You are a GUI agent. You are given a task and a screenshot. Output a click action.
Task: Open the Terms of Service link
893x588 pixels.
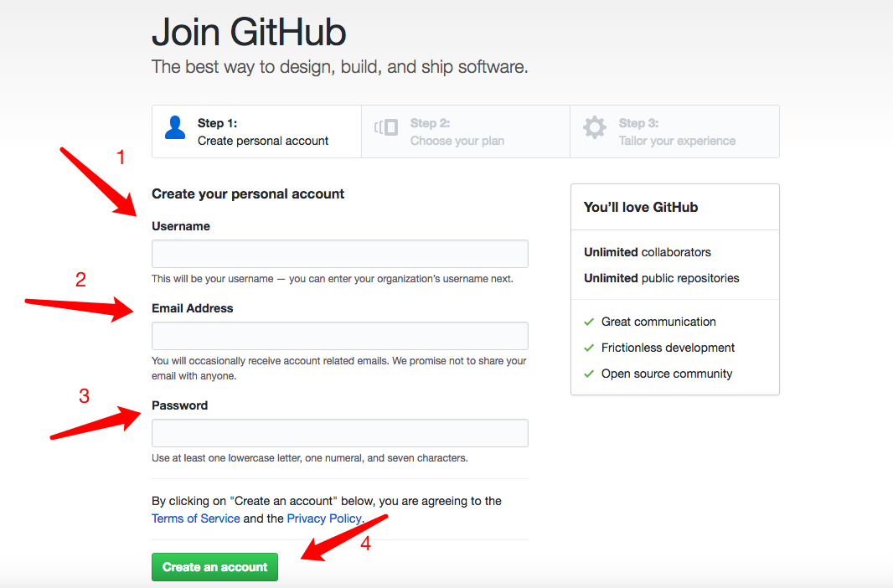(x=195, y=518)
